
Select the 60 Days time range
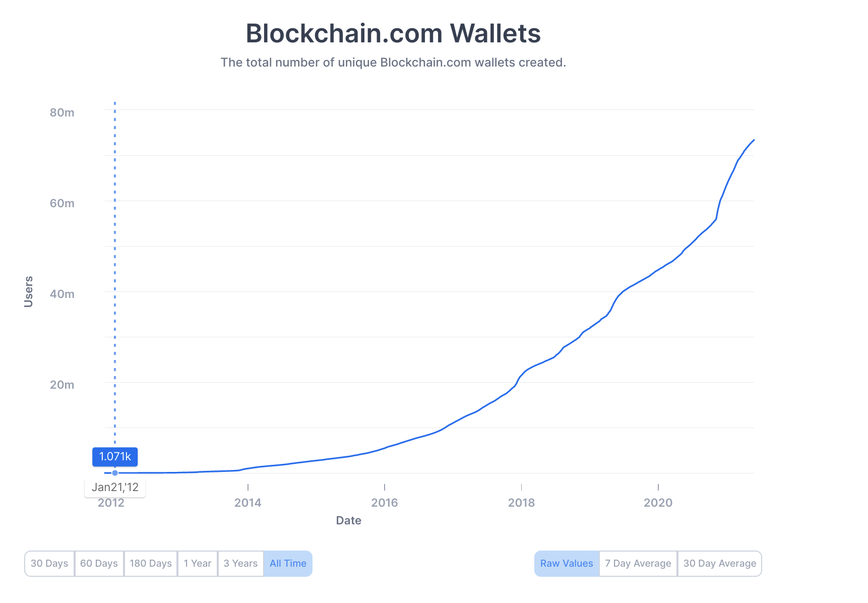(x=99, y=563)
